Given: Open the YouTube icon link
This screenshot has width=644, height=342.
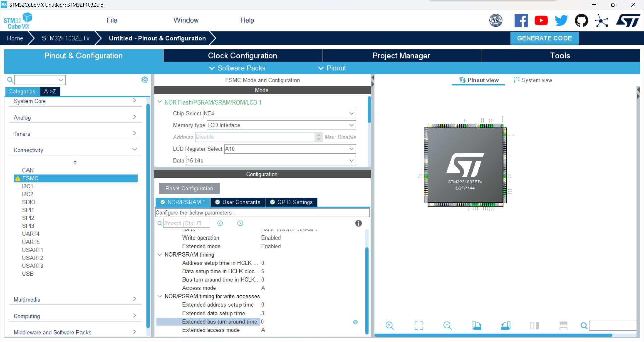Looking at the screenshot, I should (x=541, y=20).
